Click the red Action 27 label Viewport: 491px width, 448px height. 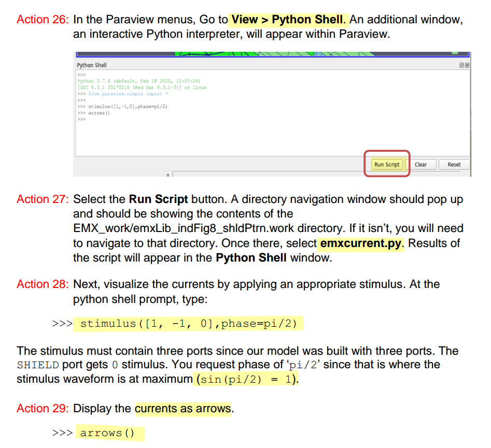(x=43, y=199)
